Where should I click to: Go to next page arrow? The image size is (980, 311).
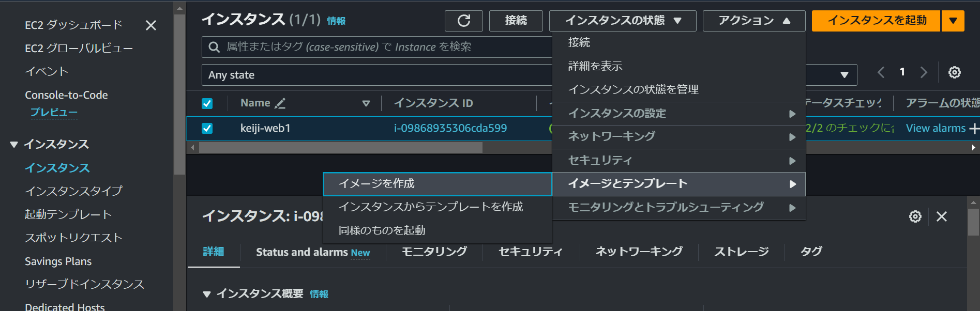tap(924, 72)
